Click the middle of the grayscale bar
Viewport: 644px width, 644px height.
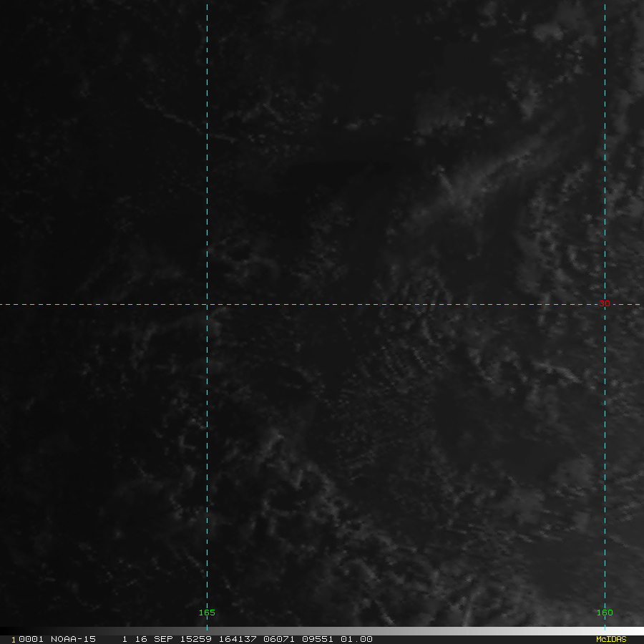[322, 631]
